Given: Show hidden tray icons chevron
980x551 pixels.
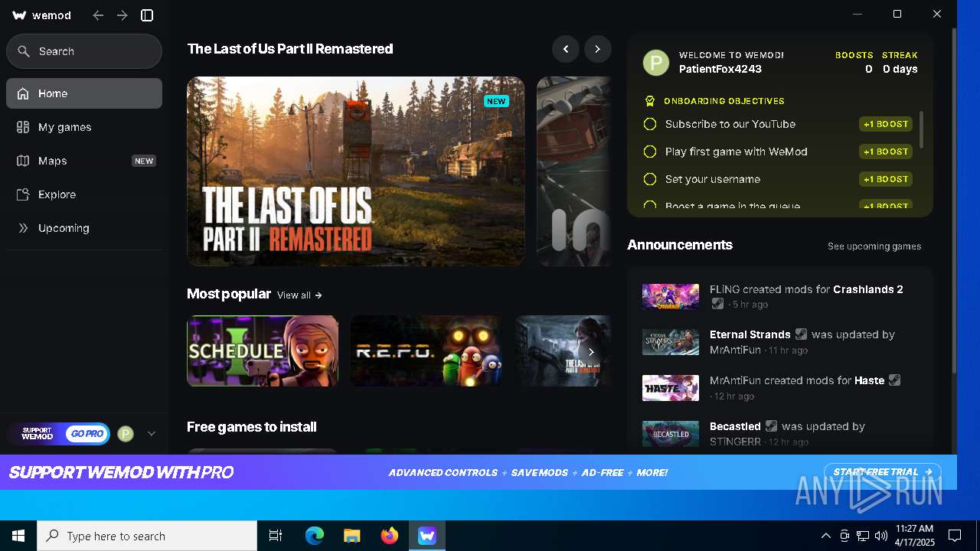Looking at the screenshot, I should coord(825,536).
